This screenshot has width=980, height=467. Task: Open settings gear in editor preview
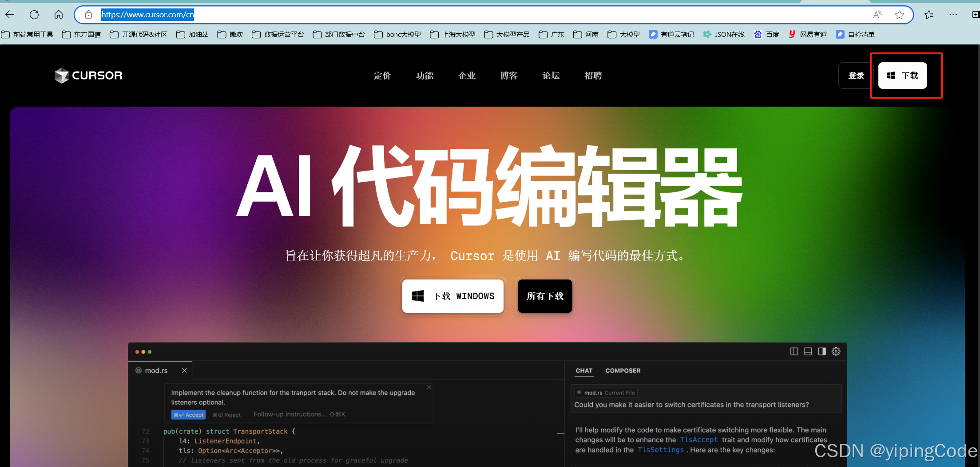pos(836,351)
